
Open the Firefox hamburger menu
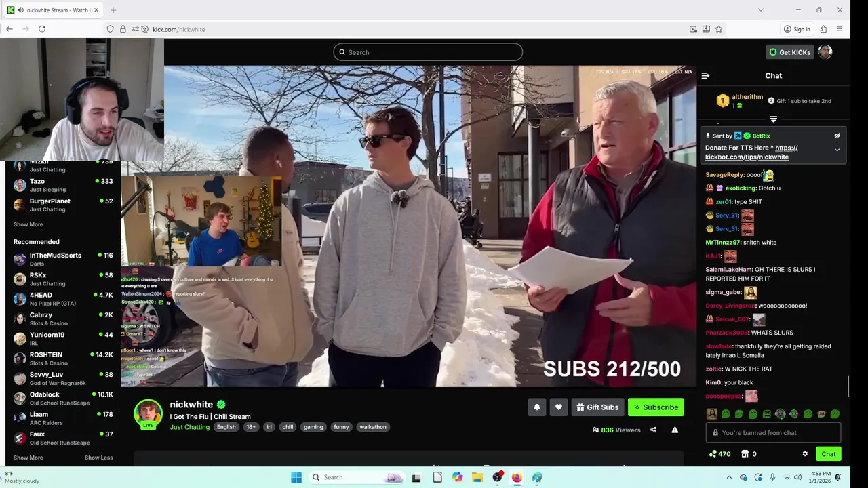click(840, 29)
